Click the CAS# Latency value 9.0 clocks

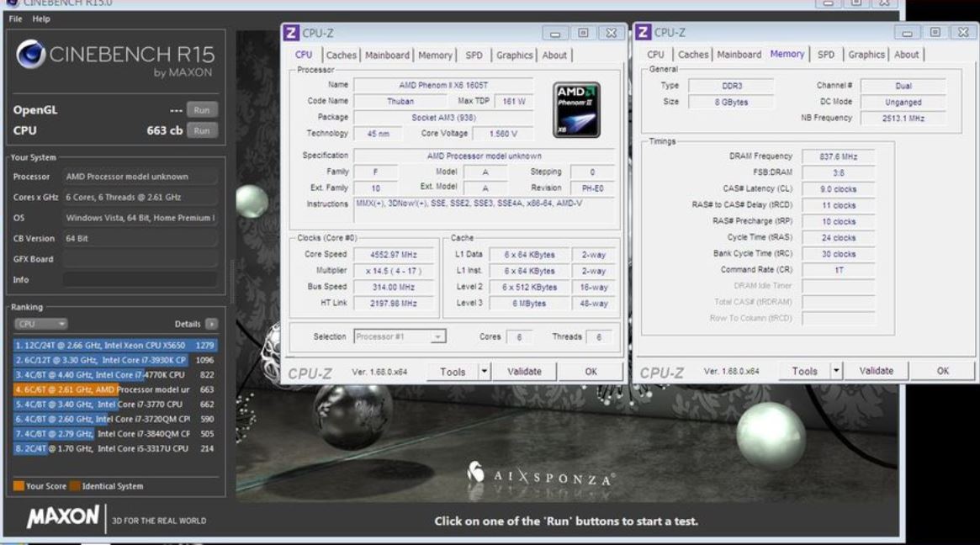click(x=838, y=188)
